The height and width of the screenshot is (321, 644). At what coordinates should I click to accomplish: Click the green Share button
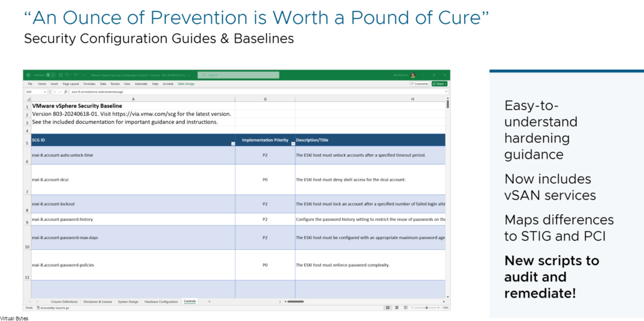click(x=440, y=84)
